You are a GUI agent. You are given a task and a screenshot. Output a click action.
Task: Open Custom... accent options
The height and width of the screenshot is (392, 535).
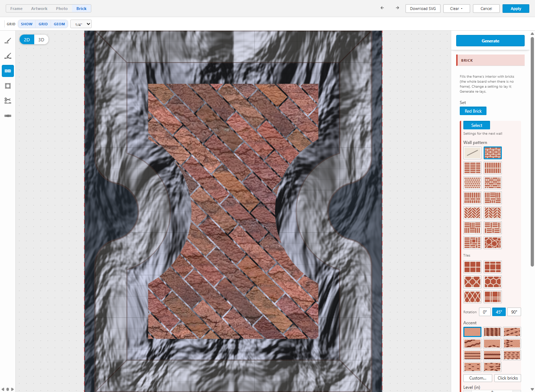click(x=478, y=378)
